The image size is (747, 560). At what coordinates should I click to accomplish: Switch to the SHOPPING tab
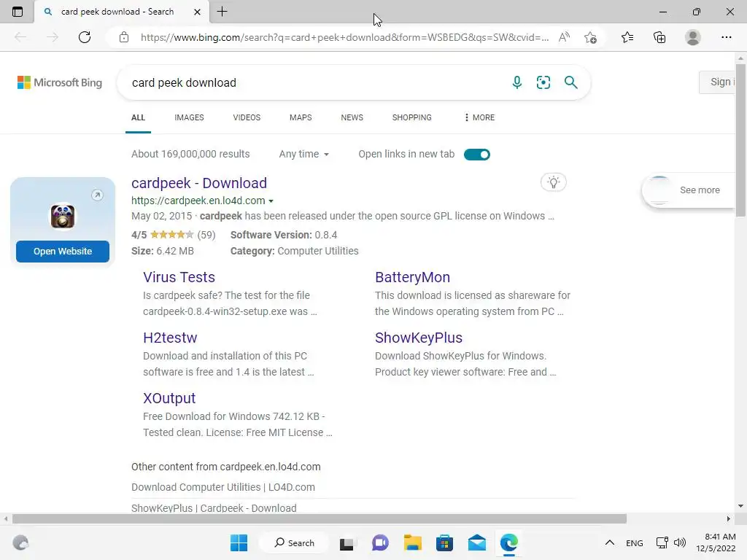point(412,117)
